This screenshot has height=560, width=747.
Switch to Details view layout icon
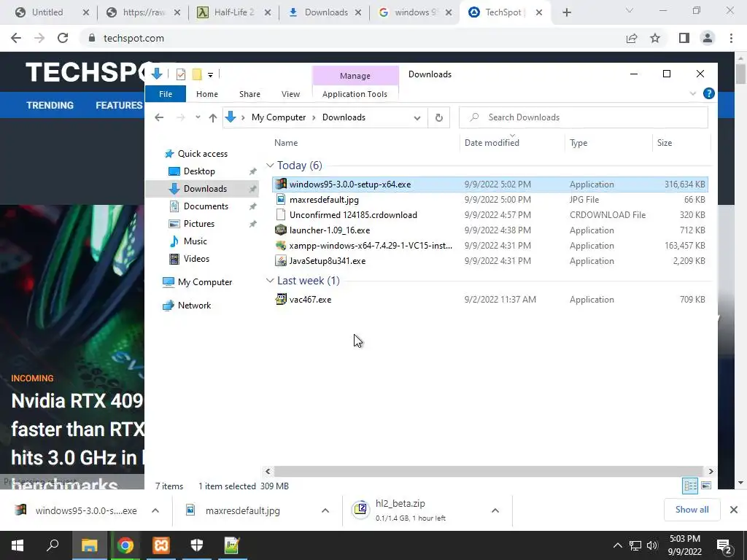690,486
